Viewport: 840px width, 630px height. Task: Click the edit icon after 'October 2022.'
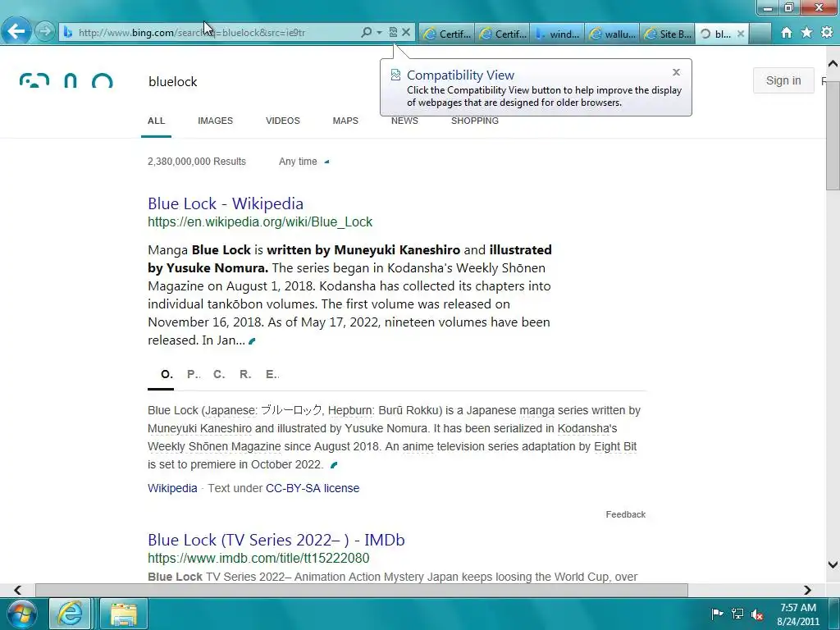(x=335, y=465)
